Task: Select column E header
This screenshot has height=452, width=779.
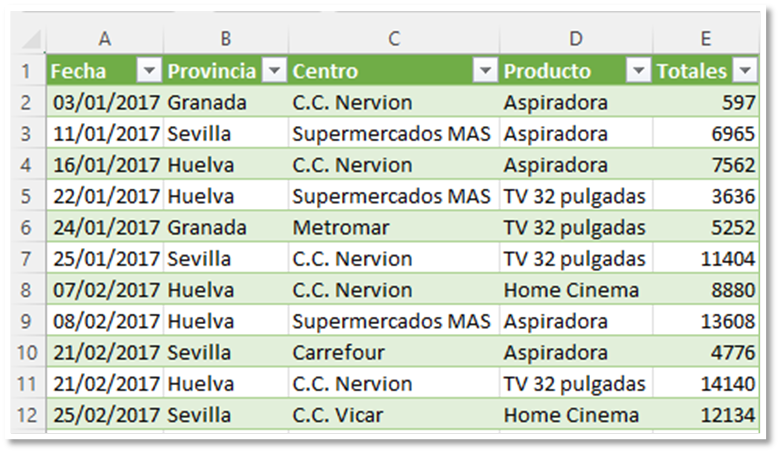Action: coord(705,39)
